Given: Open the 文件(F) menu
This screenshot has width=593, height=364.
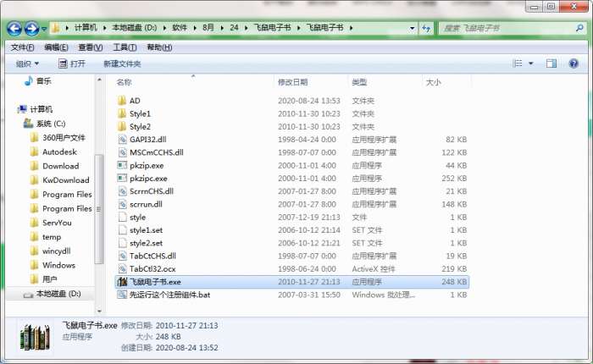Looking at the screenshot, I should click(22, 47).
